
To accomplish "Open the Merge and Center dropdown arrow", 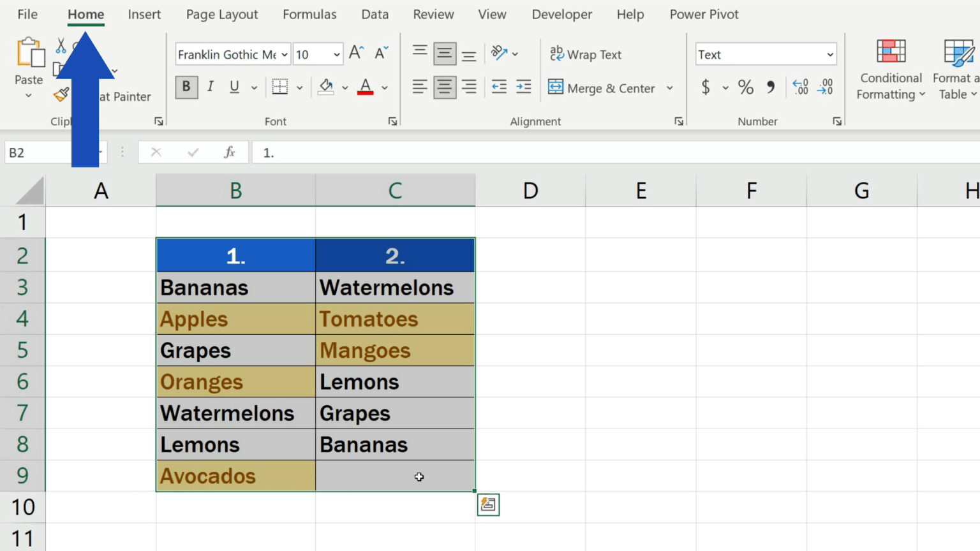I will click(669, 88).
